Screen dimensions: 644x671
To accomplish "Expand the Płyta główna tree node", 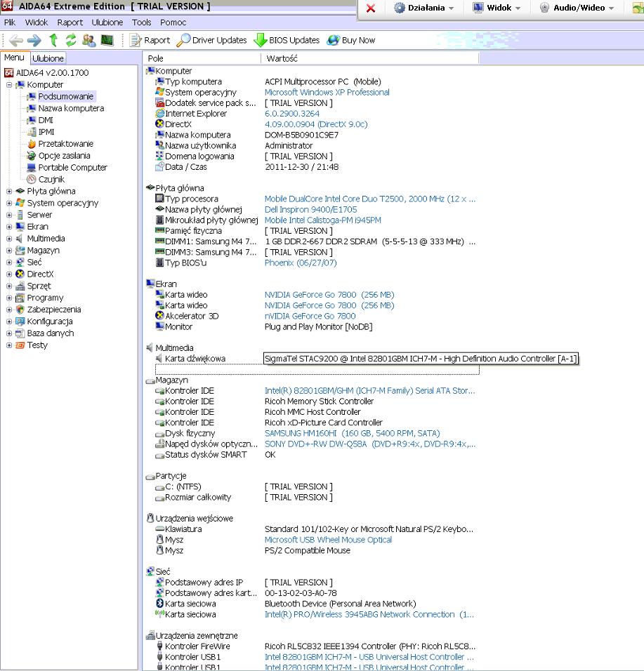I will point(9,192).
